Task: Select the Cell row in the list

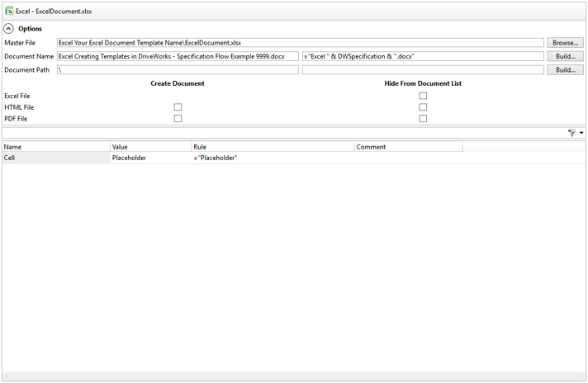Action: coord(55,158)
